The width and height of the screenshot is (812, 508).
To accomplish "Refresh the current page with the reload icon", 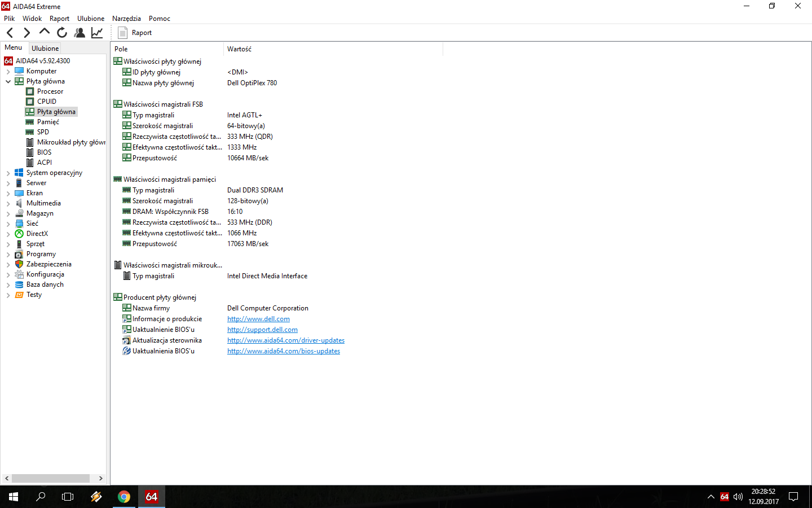I will click(62, 33).
